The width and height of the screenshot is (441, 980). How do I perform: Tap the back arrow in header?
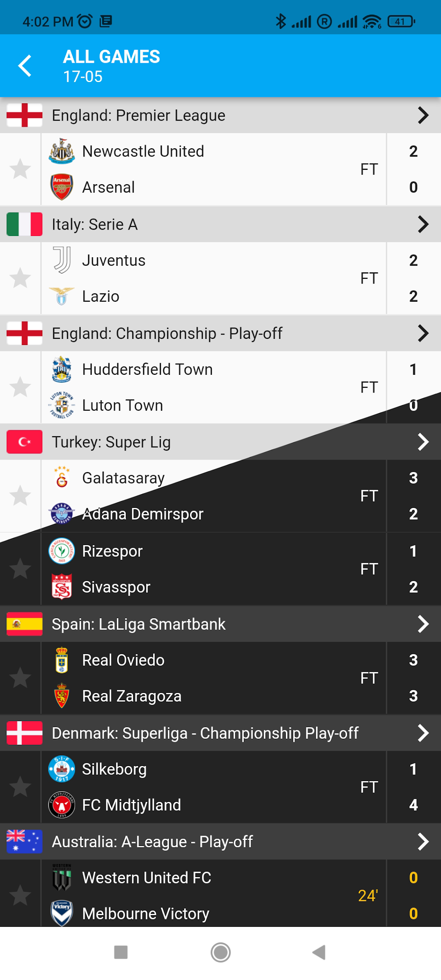(26, 66)
